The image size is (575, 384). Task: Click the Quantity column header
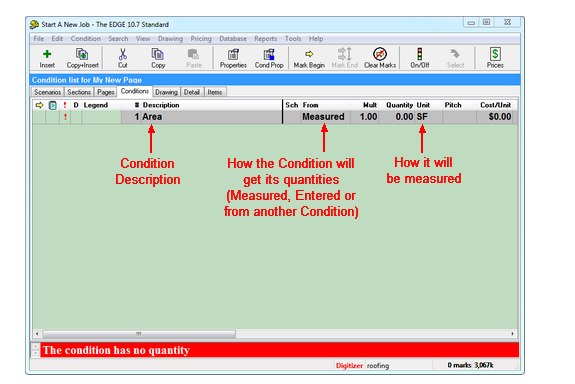(399, 105)
